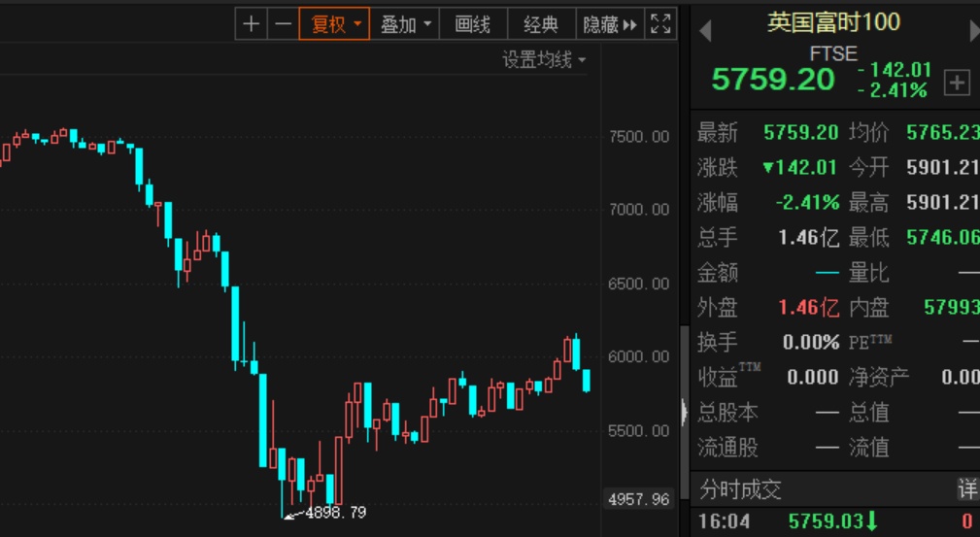The height and width of the screenshot is (537, 980).
Task: Go to next index with right arrow
Action: click(x=974, y=31)
